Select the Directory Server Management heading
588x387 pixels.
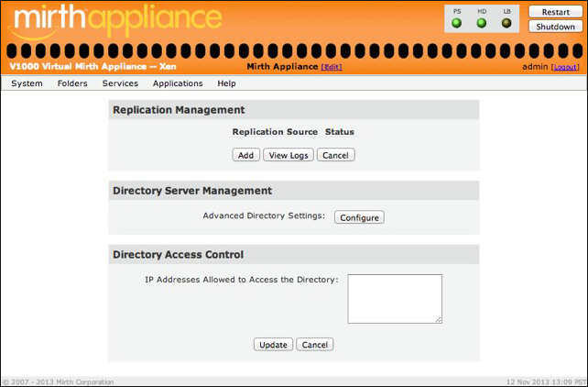tap(192, 191)
